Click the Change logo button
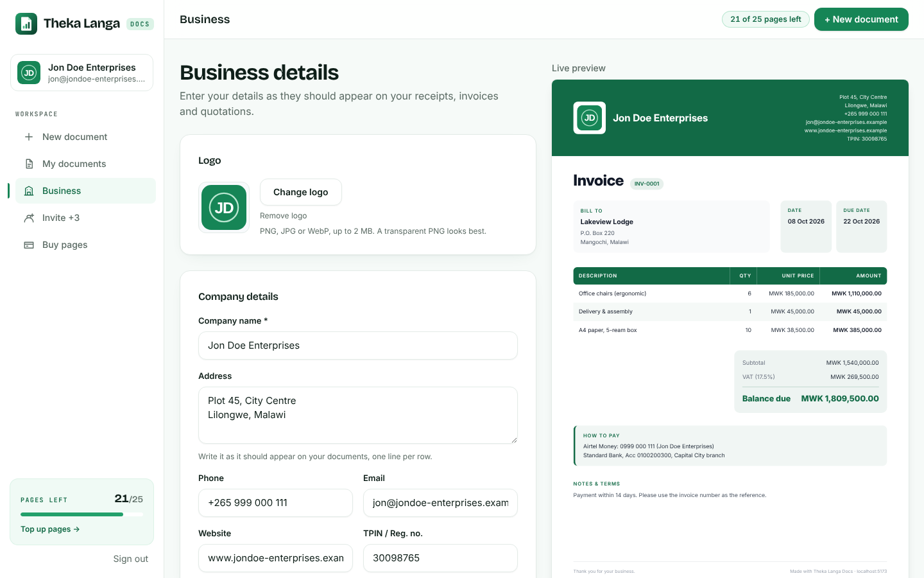The width and height of the screenshot is (924, 578). click(301, 192)
